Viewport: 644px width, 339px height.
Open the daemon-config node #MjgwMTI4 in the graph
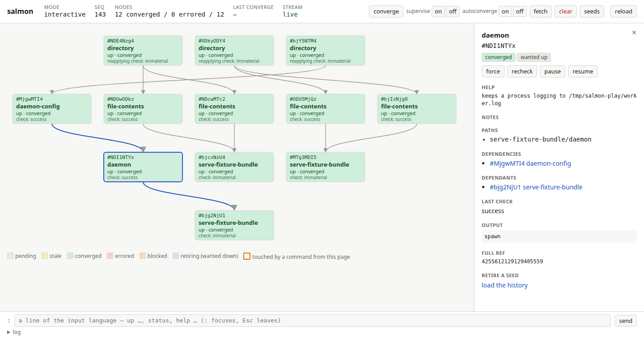pos(52,109)
